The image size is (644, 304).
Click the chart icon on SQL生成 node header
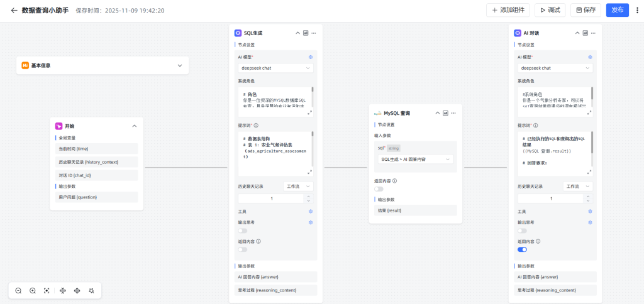pos(306,33)
